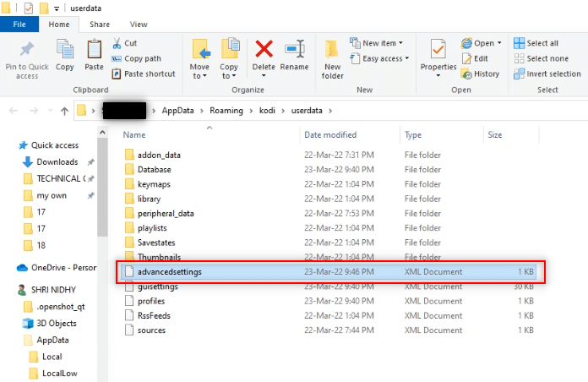Click Edit in the Open group
The image size is (588, 382).
475,58
